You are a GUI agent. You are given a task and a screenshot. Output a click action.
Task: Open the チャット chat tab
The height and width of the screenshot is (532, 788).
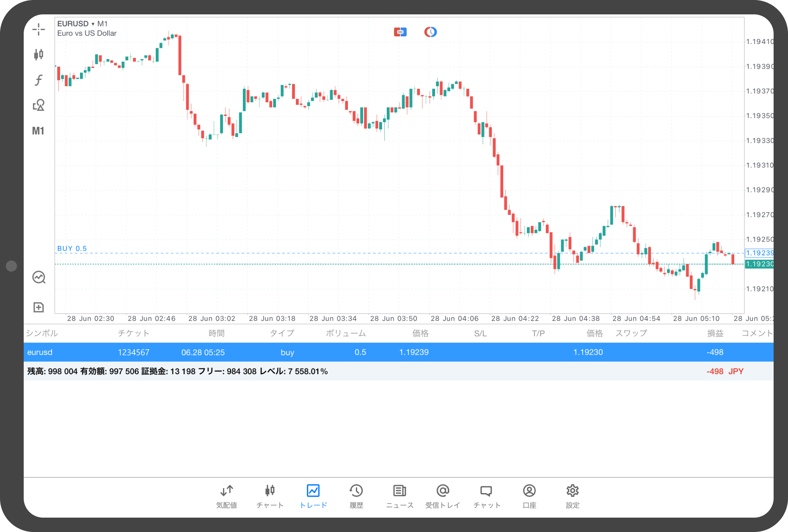(486, 496)
